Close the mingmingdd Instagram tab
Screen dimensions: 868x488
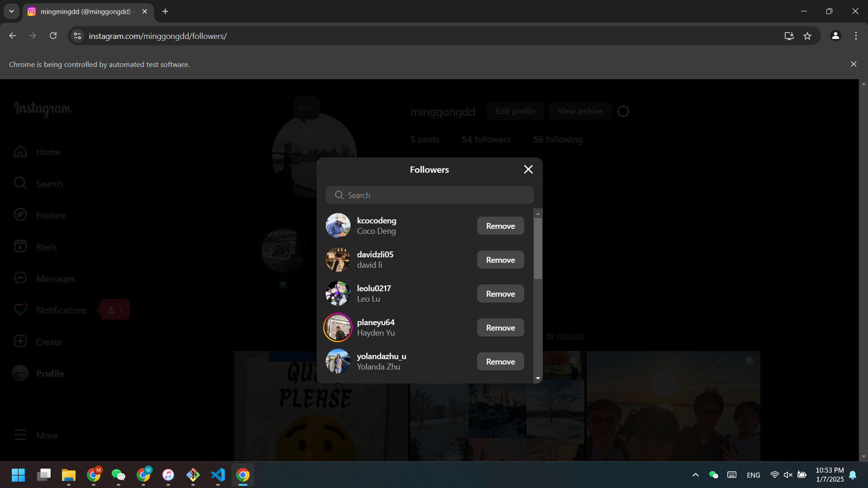145,11
